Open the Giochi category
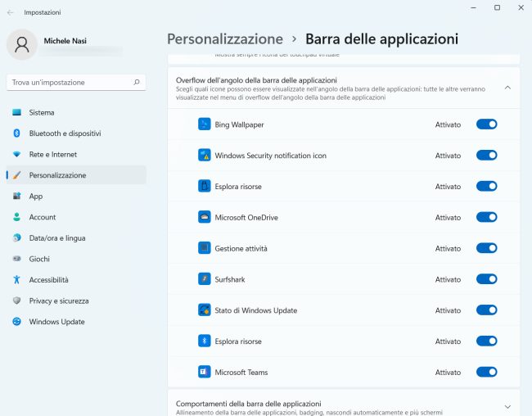 [x=76, y=259]
